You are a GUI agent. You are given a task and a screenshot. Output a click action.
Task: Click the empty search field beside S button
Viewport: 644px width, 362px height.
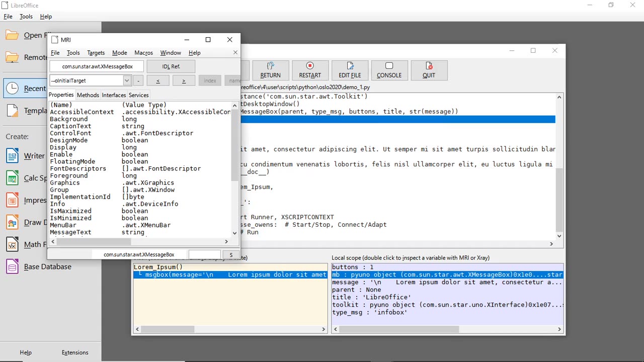tap(204, 255)
